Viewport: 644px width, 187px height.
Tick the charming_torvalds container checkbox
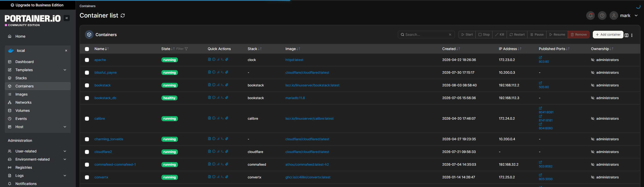(87, 139)
